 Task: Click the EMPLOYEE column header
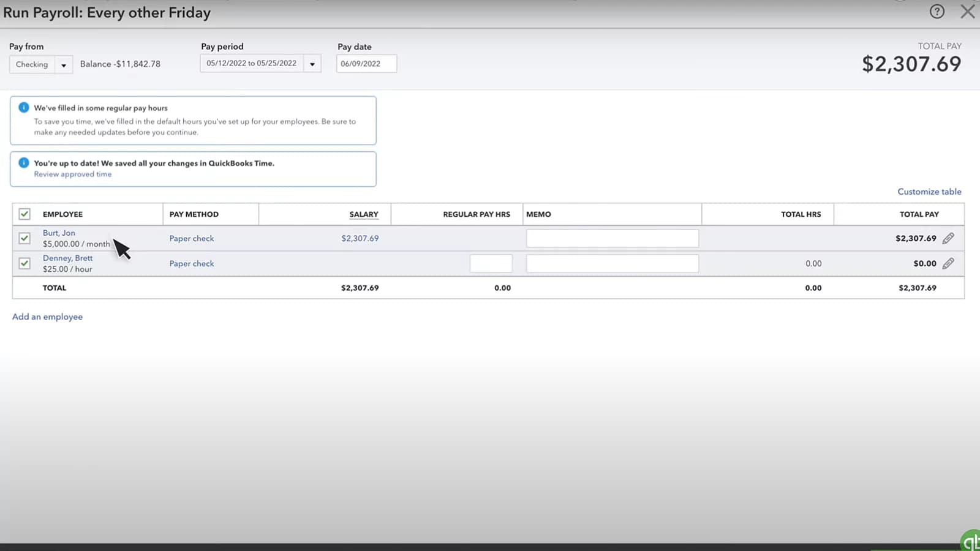click(62, 214)
